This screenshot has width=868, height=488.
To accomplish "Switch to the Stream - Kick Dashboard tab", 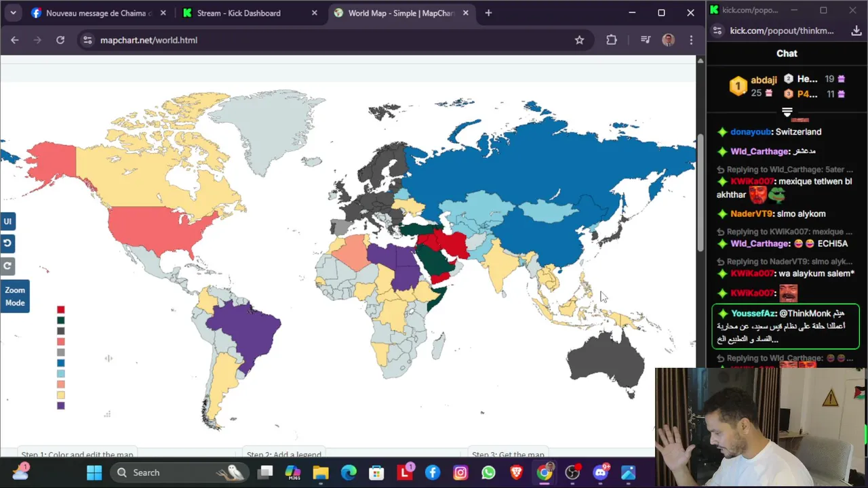I will 248,13.
